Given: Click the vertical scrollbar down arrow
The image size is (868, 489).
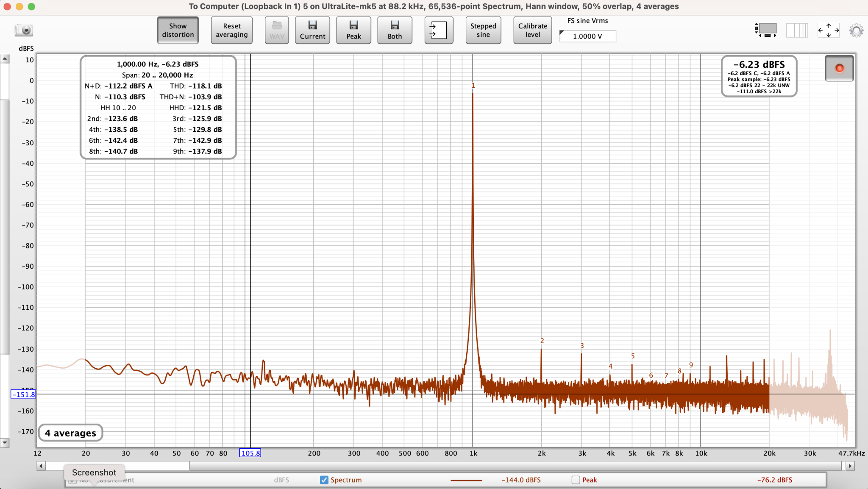Looking at the screenshot, I should click(x=5, y=442).
